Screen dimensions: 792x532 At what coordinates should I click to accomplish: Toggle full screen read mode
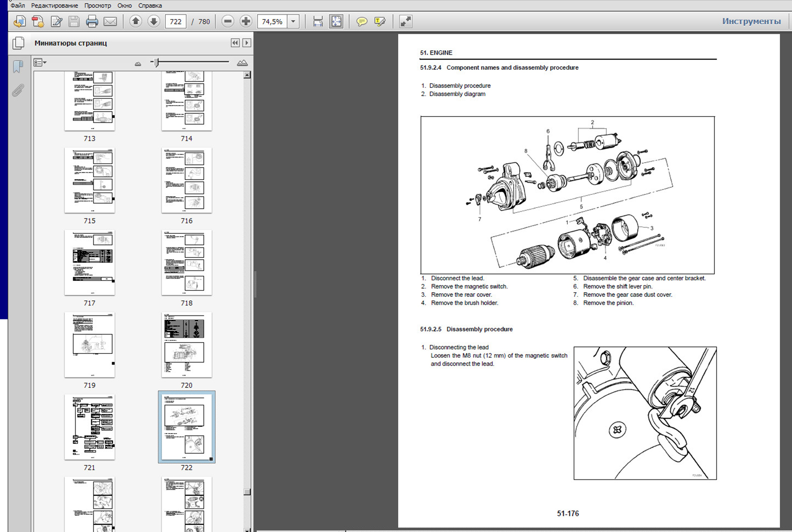406,21
